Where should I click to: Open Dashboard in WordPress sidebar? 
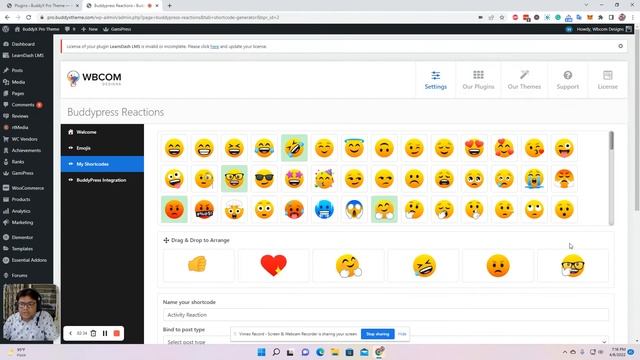point(23,44)
